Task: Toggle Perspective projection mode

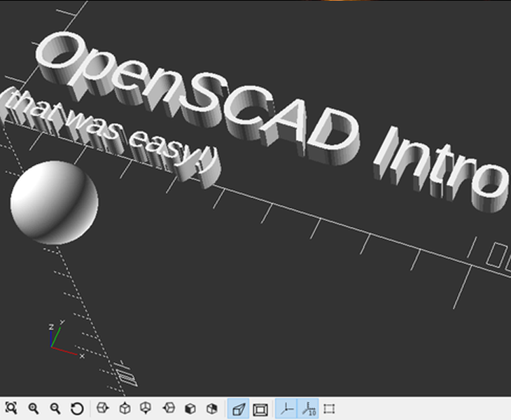Action: (x=238, y=409)
